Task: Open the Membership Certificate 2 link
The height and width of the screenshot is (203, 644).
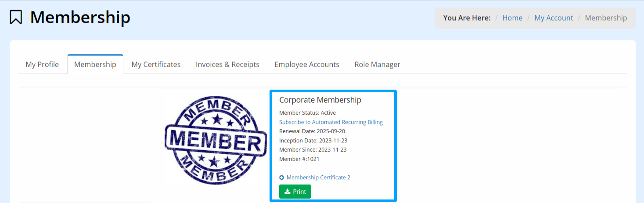Action: coord(318,178)
